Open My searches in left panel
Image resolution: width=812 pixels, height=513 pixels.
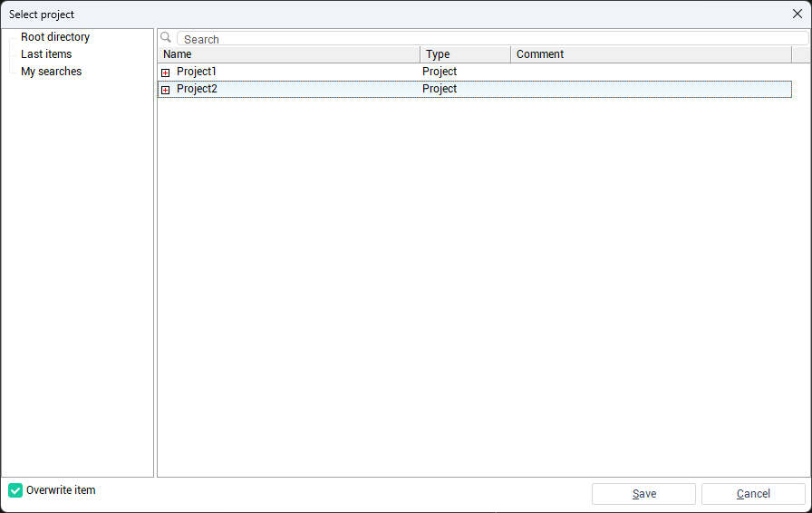click(x=51, y=72)
